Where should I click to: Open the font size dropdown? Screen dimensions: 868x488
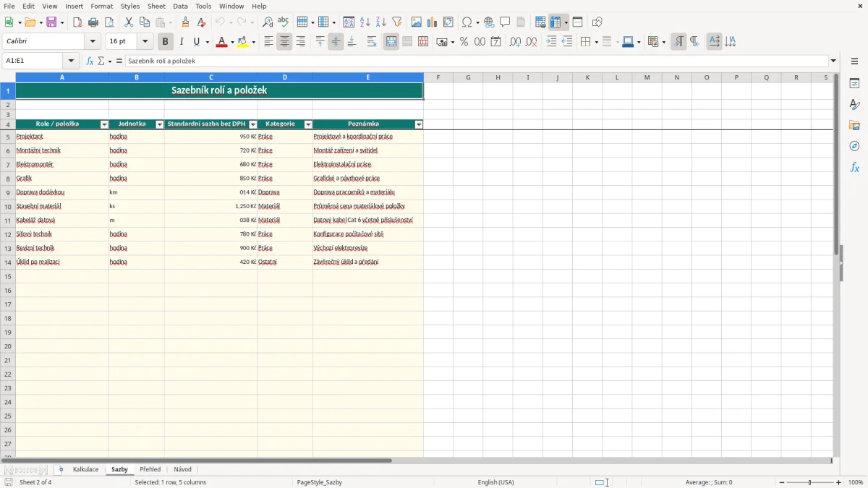[x=145, y=42]
